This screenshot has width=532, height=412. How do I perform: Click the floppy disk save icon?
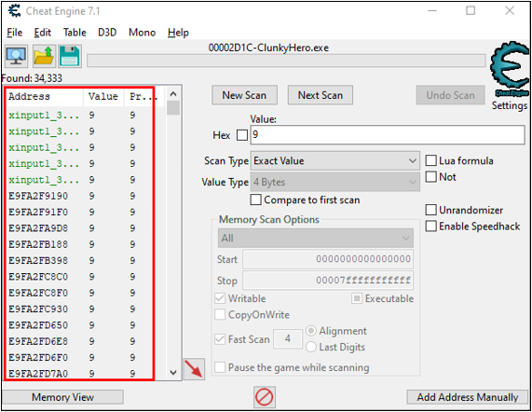[x=70, y=56]
